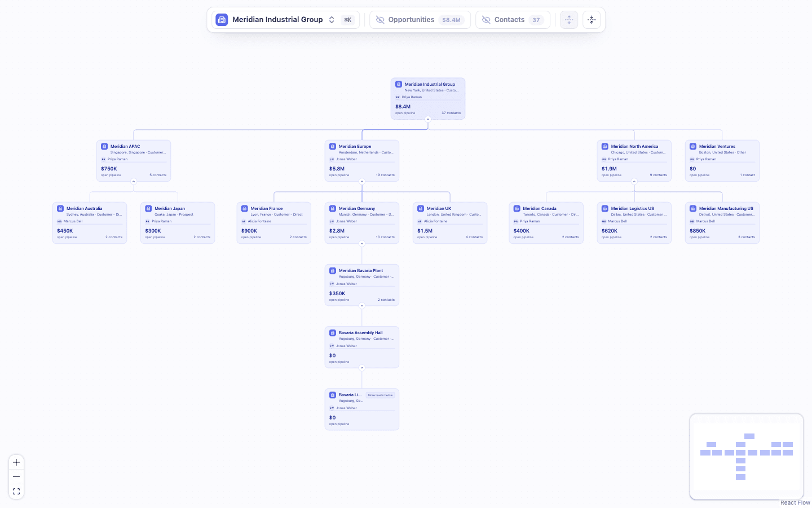Click the $1.5M value on Meridian UK
The image size is (812, 508).
[425, 231]
